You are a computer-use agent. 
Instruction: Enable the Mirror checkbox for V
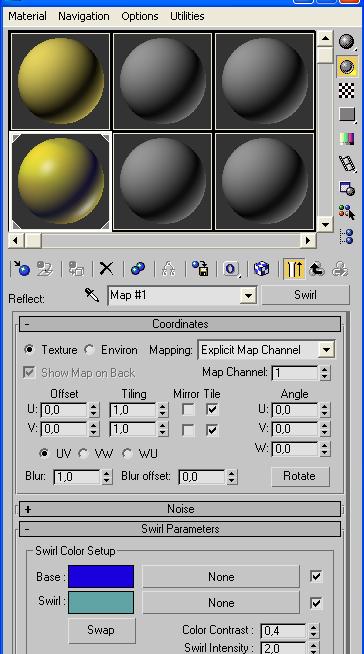point(188,430)
